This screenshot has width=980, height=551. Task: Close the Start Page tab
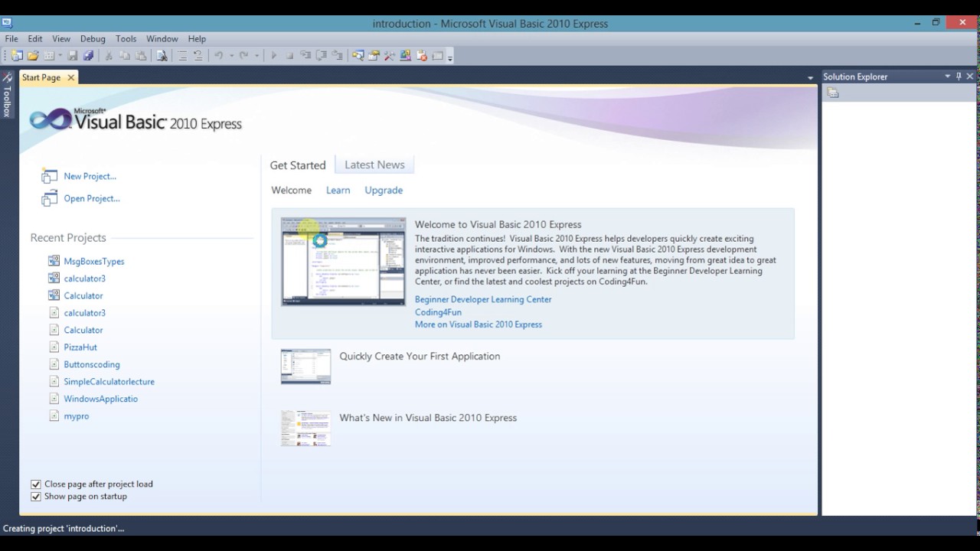[x=70, y=77]
